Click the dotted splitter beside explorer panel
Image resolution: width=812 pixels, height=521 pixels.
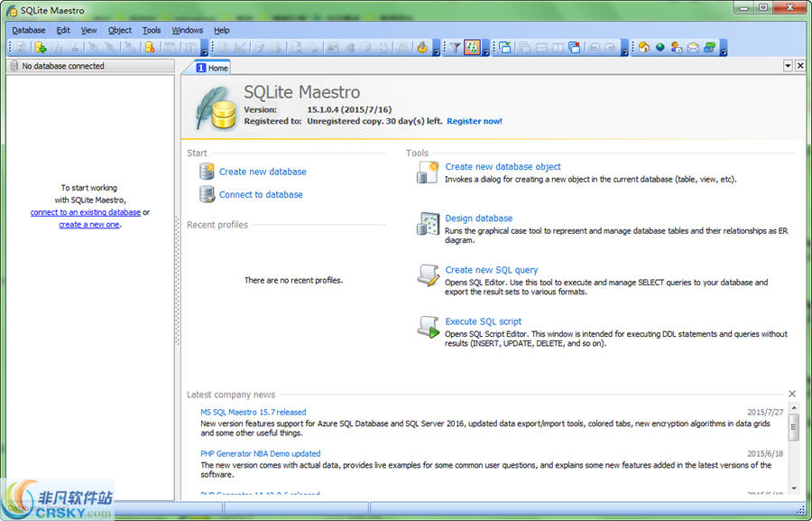(x=177, y=280)
